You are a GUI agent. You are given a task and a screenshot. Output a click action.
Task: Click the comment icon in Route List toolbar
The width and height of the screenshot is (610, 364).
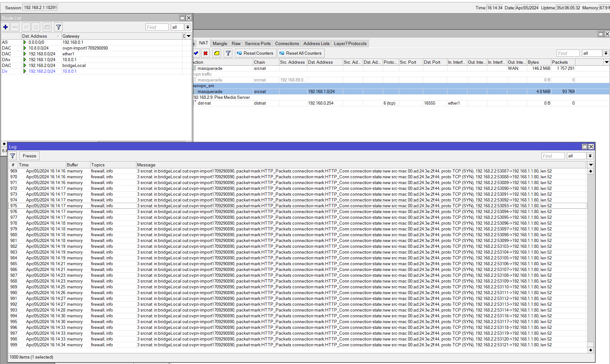(47, 27)
